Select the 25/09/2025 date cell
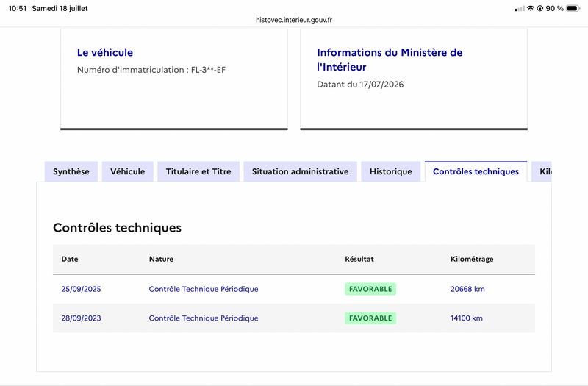The height and width of the screenshot is (386, 588). (x=81, y=289)
